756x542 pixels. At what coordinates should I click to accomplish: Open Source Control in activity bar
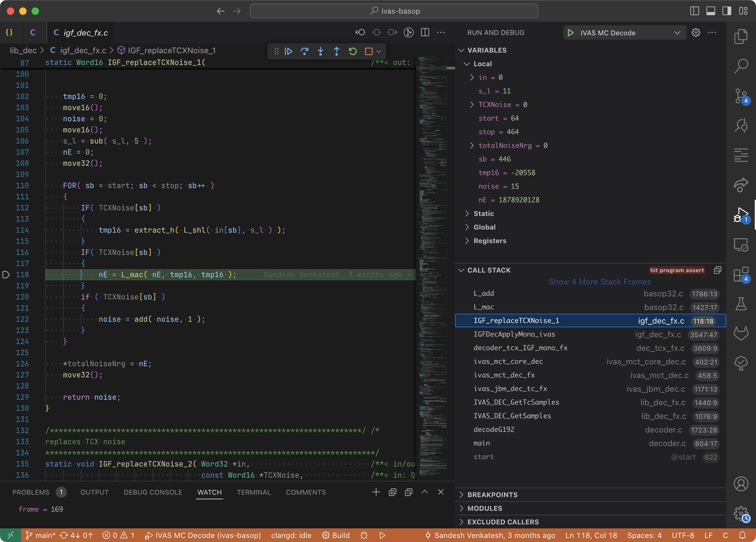[x=741, y=96]
